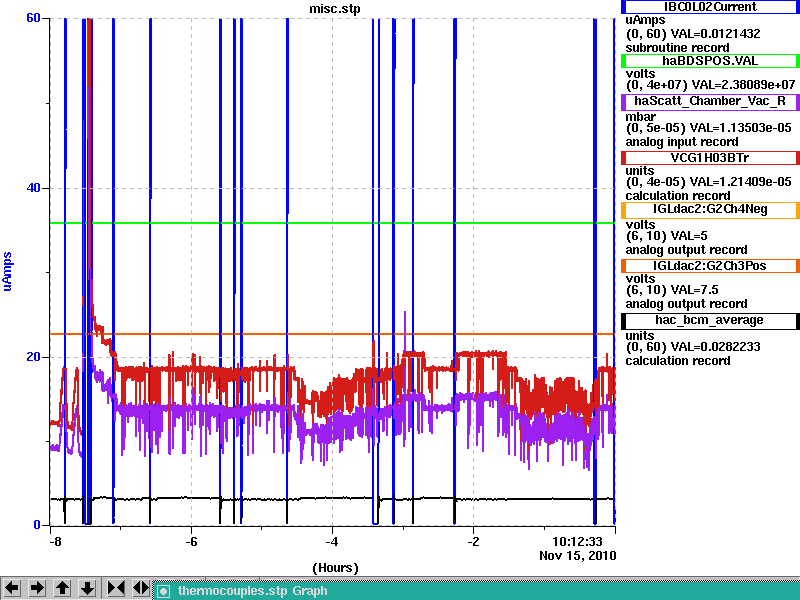Click the outward-pointing arrows time zoom icon
Viewport: 800px width, 600px height.
point(141,588)
